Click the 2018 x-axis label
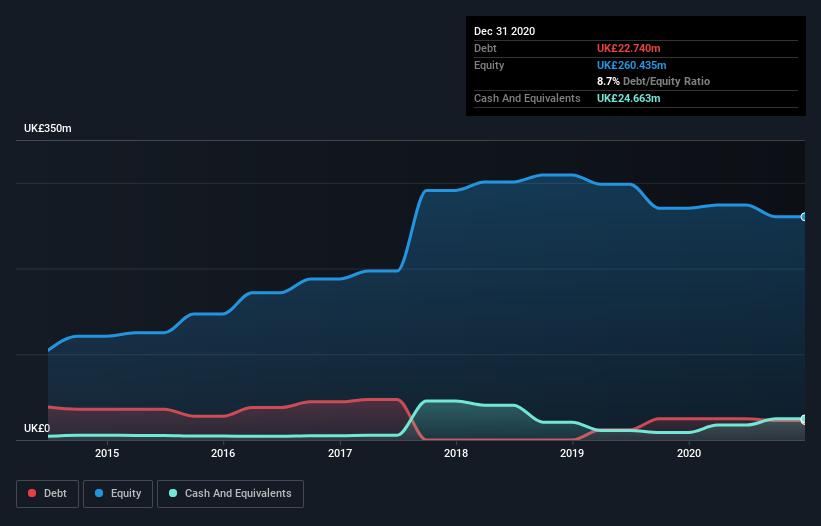821x526 pixels. coord(456,453)
